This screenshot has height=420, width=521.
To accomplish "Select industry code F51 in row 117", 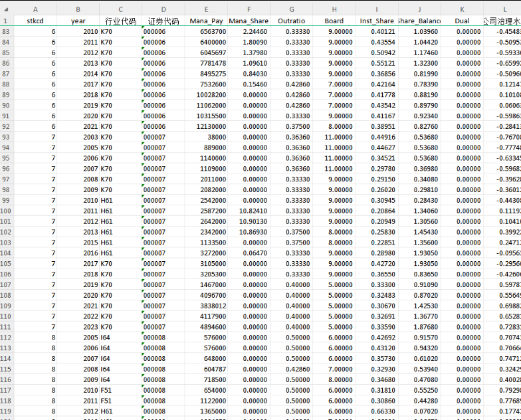I will tap(121, 391).
